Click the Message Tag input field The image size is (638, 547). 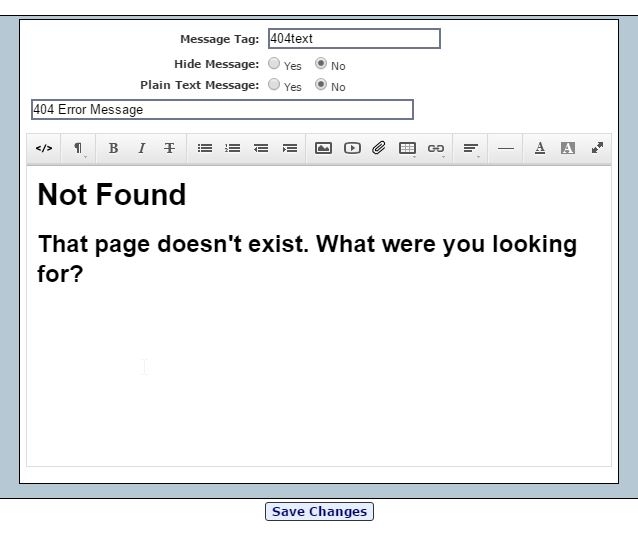click(354, 39)
